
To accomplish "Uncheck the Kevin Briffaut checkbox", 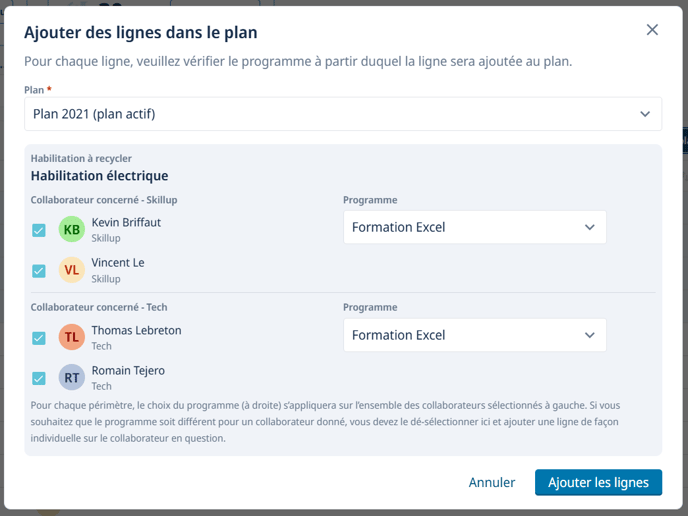I will point(39,230).
